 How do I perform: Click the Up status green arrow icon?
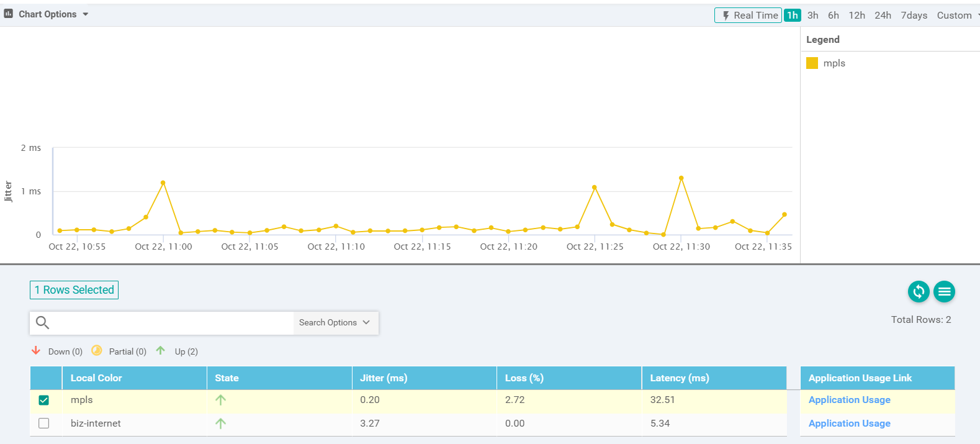click(161, 351)
